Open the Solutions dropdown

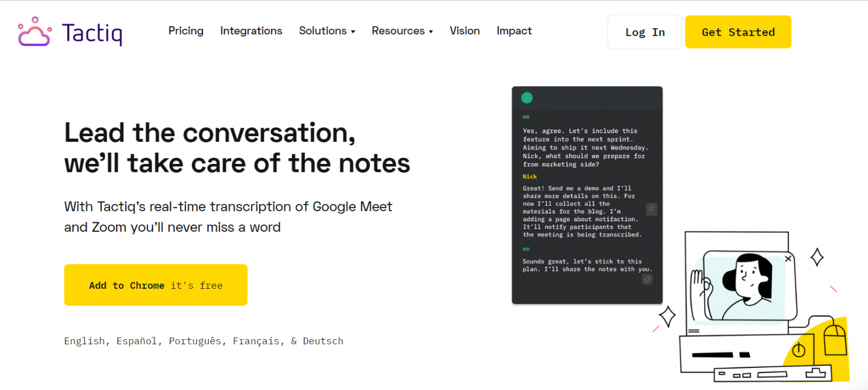pyautogui.click(x=327, y=31)
